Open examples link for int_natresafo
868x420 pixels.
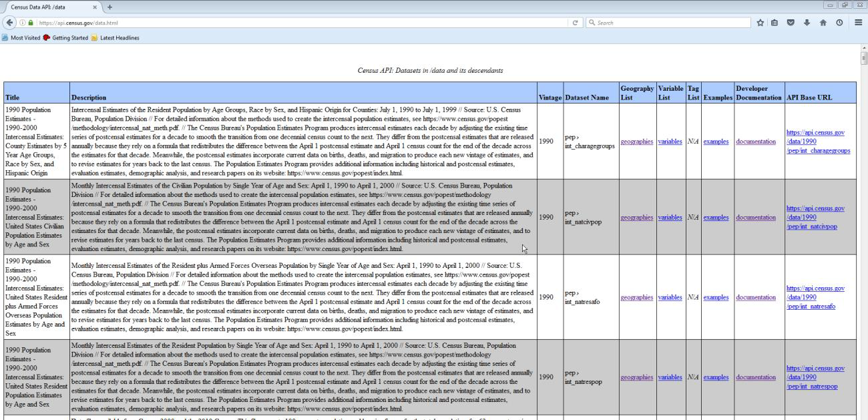(716, 297)
